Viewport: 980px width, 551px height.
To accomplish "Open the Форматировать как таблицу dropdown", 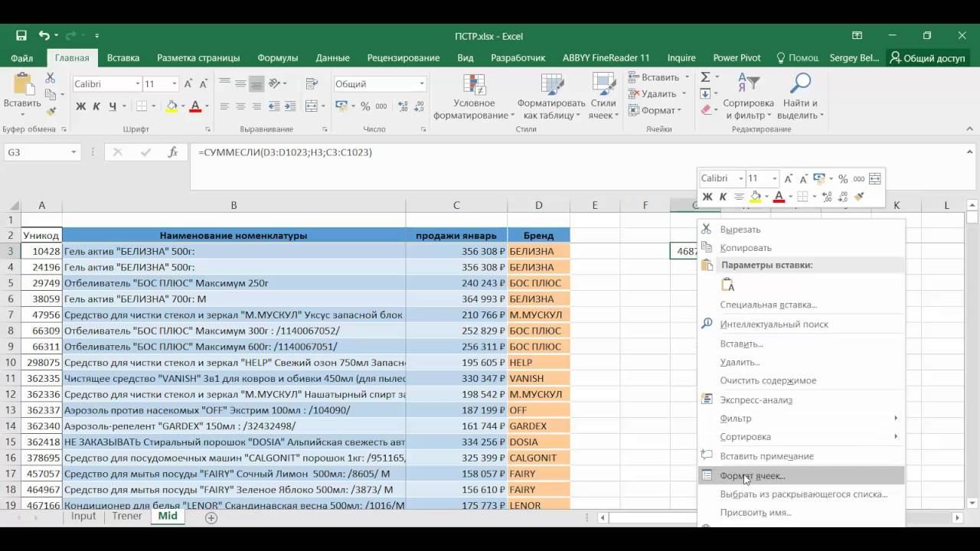I will click(x=551, y=97).
